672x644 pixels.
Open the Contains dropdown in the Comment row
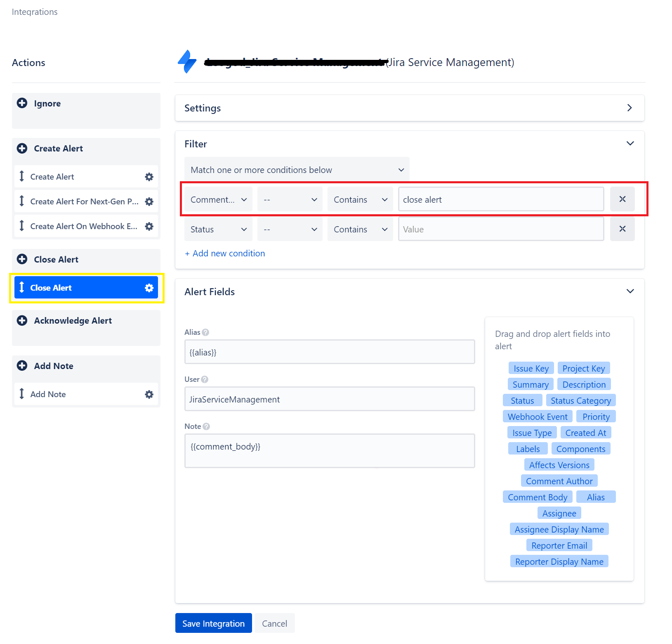(x=361, y=199)
